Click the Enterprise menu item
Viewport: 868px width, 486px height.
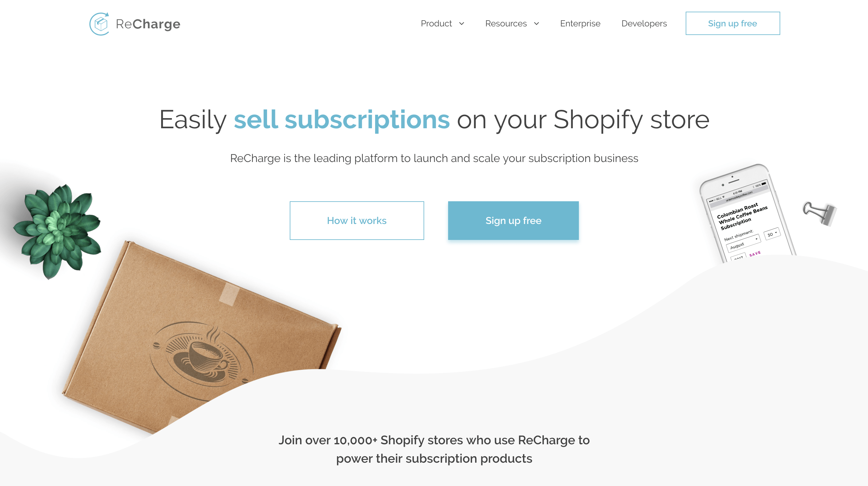580,23
